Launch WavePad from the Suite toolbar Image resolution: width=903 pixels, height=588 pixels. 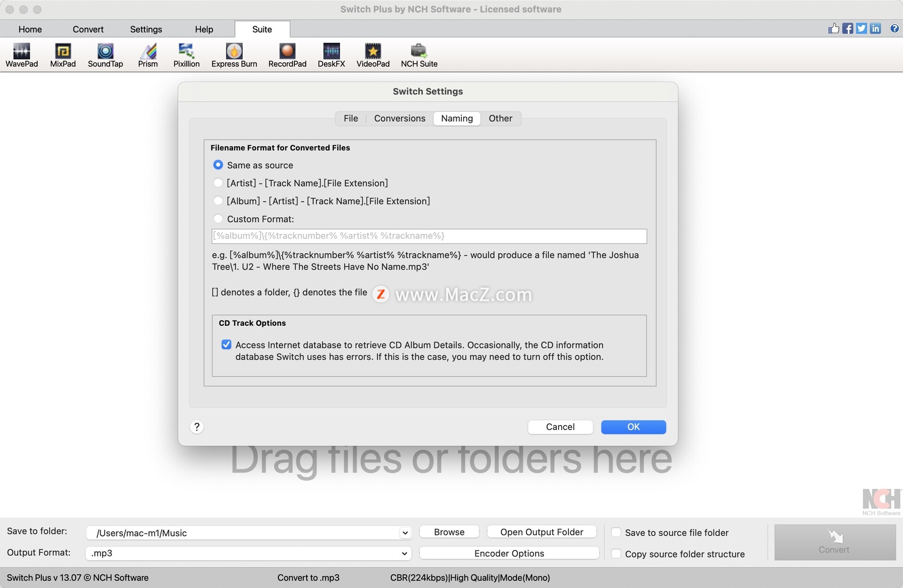click(x=22, y=55)
